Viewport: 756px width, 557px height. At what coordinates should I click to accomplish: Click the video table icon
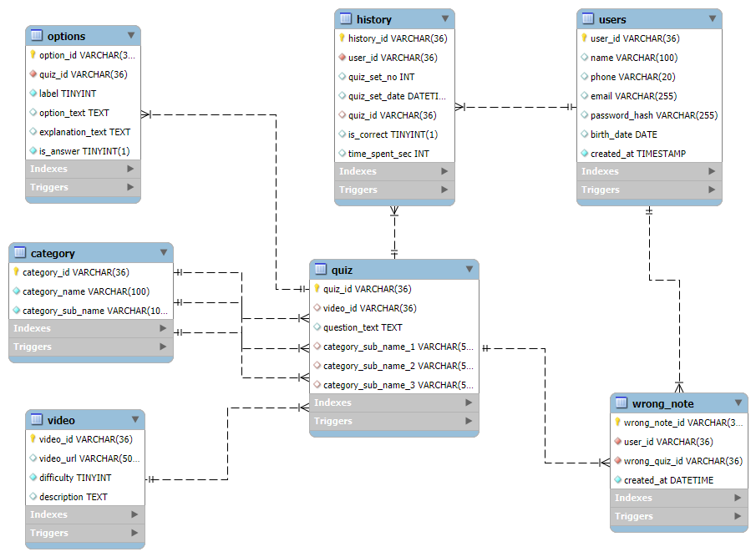click(37, 420)
